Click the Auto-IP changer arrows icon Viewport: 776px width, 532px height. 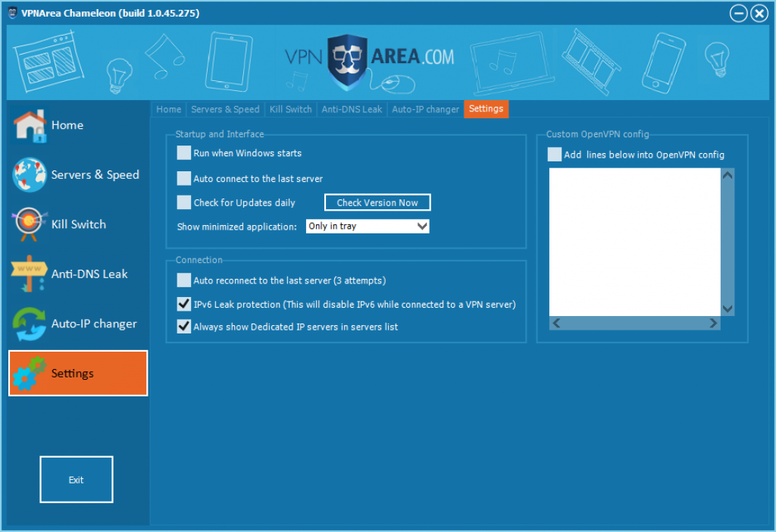30,324
